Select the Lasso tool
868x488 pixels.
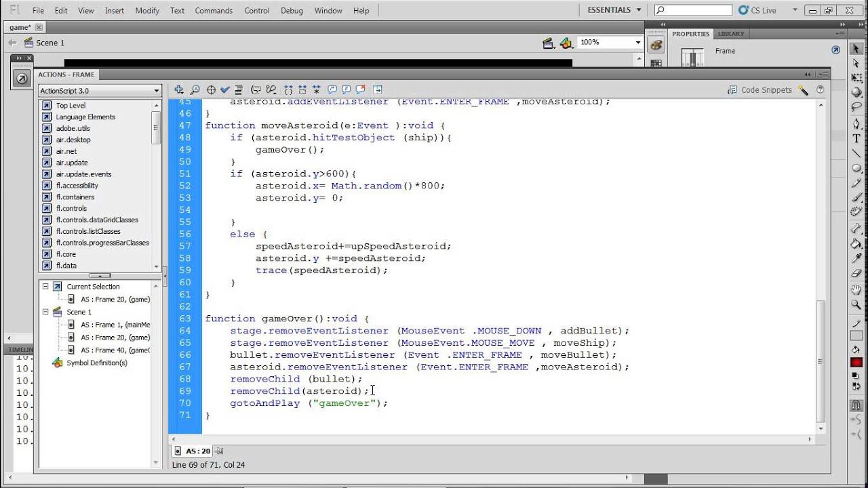click(856, 107)
